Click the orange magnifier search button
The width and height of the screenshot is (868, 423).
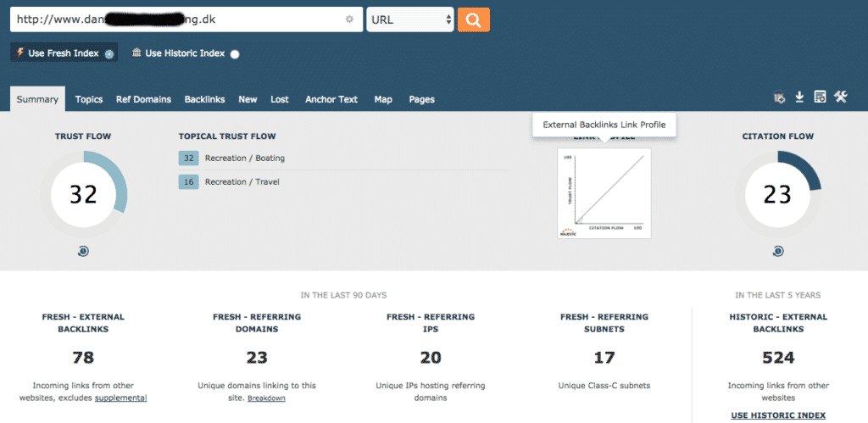coord(473,20)
